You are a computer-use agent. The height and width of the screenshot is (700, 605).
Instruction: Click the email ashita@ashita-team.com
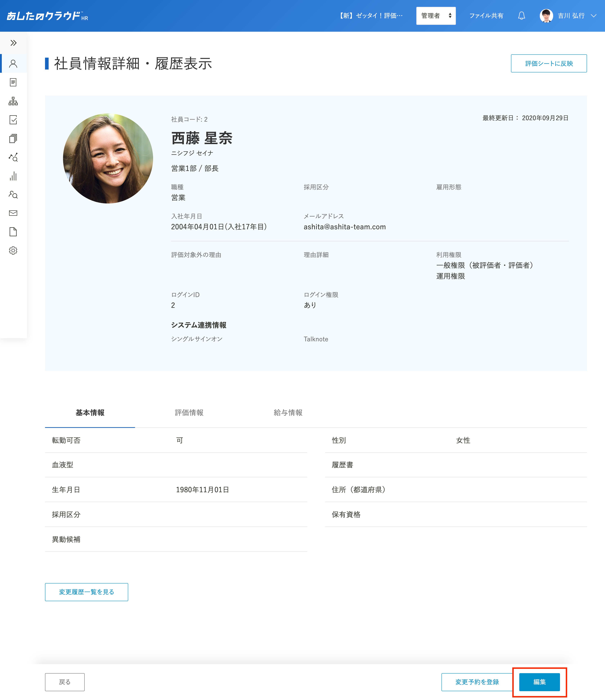click(345, 227)
